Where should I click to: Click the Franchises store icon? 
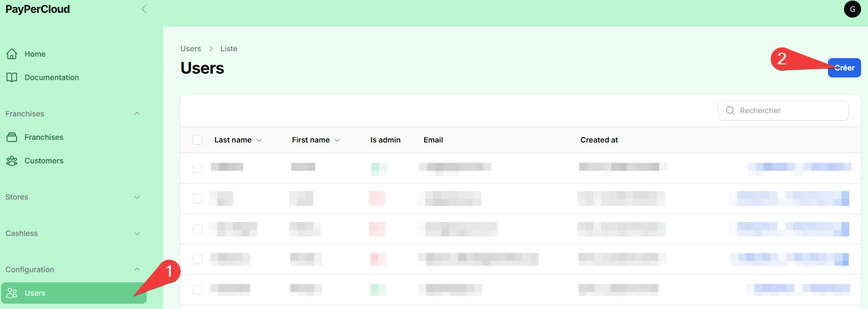12,137
